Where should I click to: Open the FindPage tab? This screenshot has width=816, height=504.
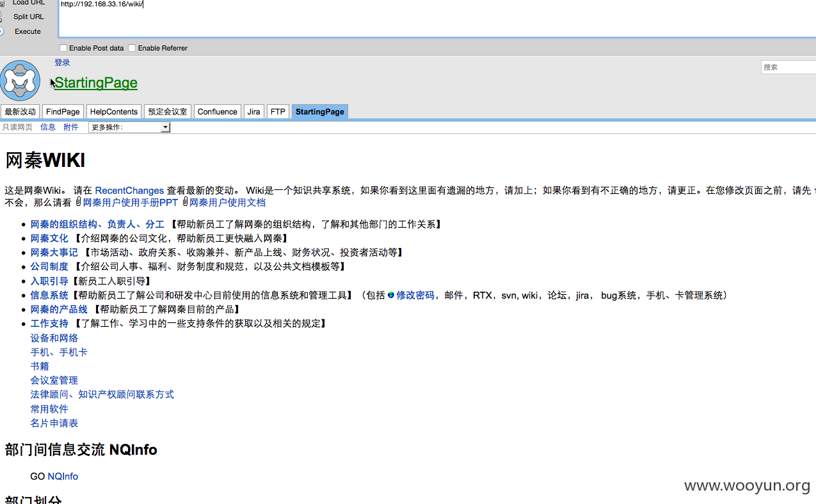[x=63, y=111]
